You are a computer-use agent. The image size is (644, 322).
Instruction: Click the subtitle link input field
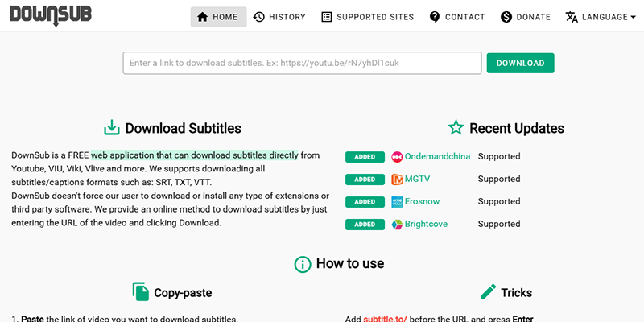302,63
